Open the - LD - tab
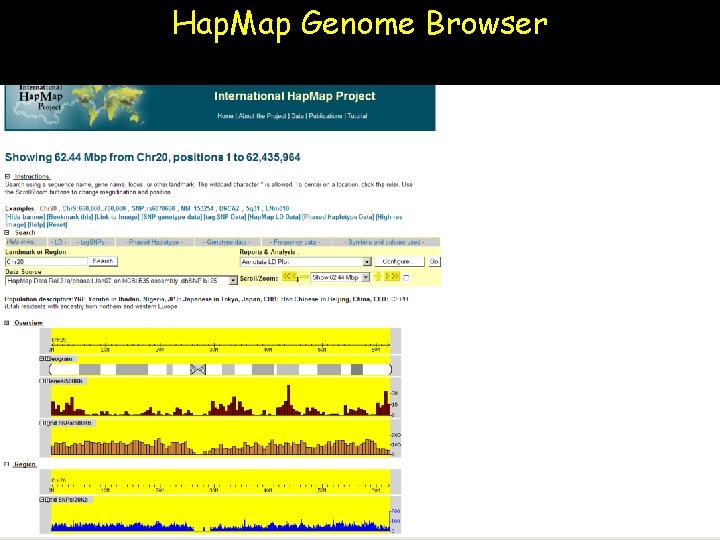 coord(58,242)
